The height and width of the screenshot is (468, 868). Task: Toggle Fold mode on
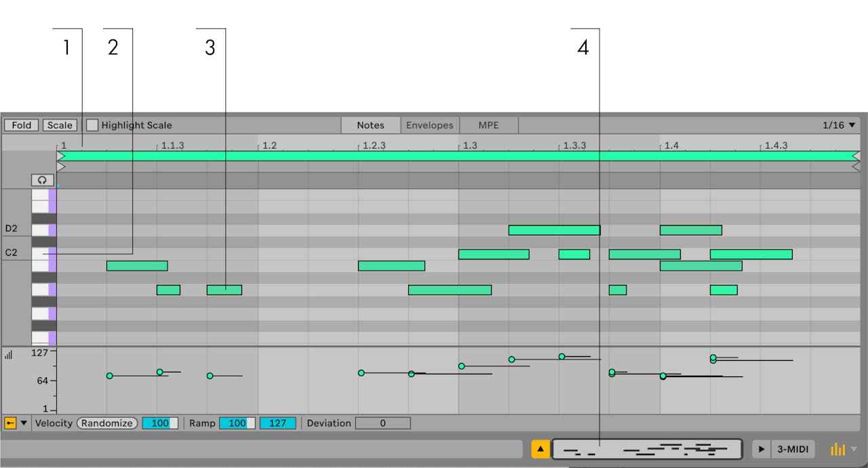point(21,125)
